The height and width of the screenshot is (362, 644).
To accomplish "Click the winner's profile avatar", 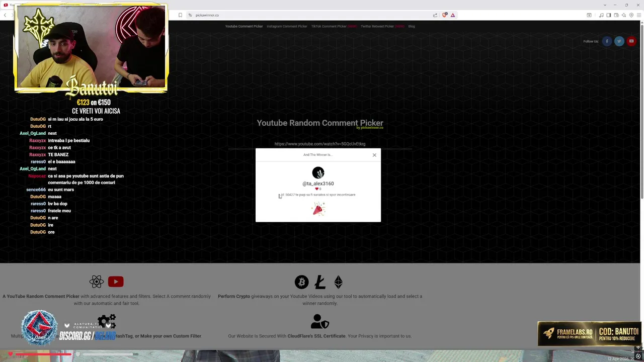I will coord(318,173).
